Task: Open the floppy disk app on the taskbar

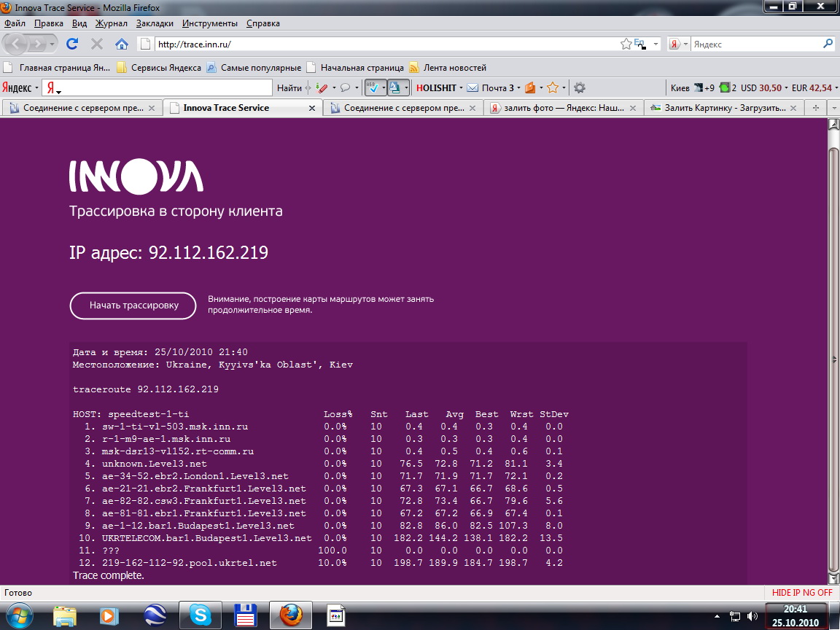Action: [x=246, y=616]
